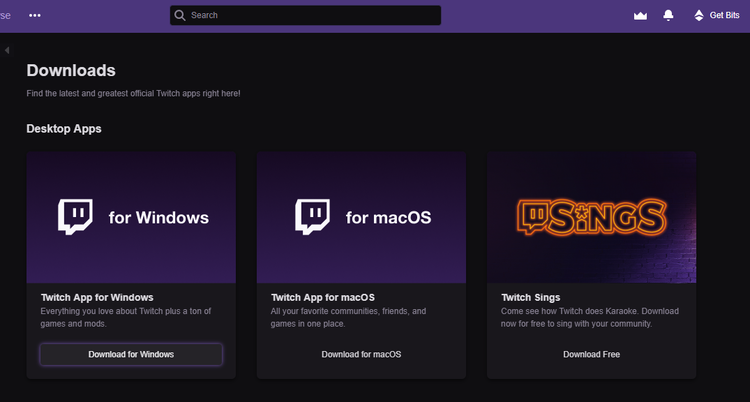Click the Download for Windows button

click(131, 355)
